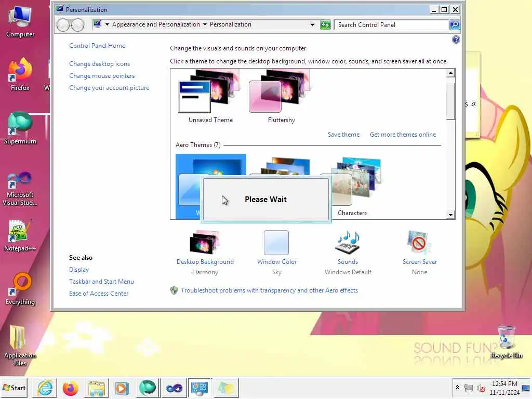
Task: Expand the root dropdown arrow in address bar
Action: click(107, 24)
